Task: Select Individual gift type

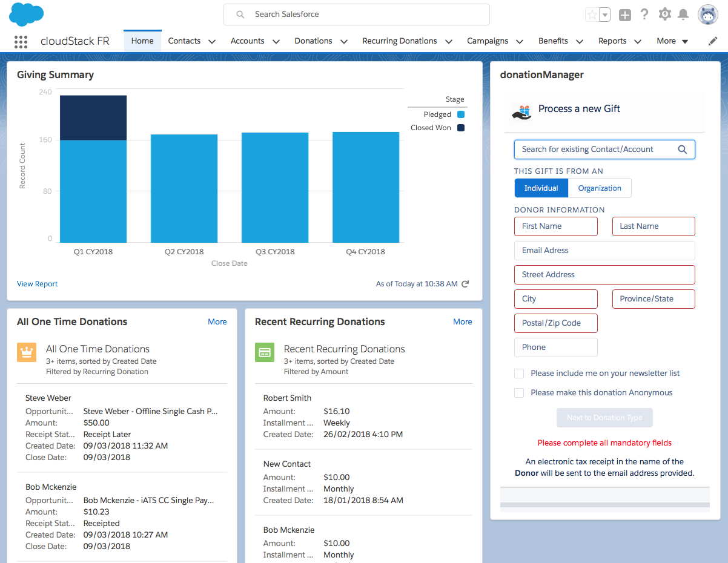Action: [541, 188]
